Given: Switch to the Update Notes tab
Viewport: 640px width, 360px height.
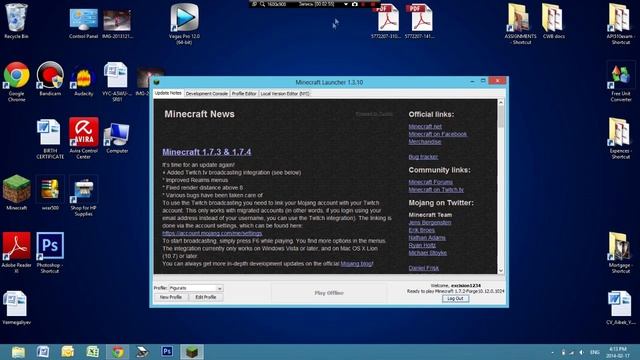Looking at the screenshot, I should tap(168, 93).
